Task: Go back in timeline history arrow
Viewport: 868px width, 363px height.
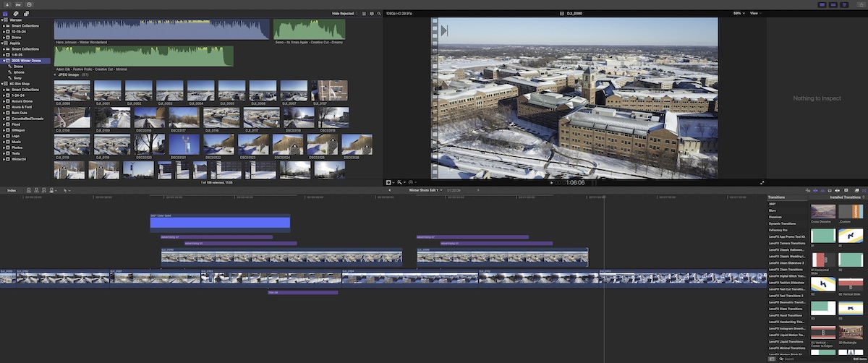Action: 390,190
